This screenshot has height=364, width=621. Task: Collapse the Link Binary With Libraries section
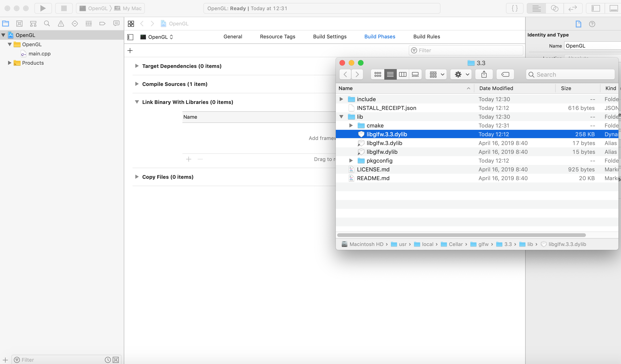137,102
